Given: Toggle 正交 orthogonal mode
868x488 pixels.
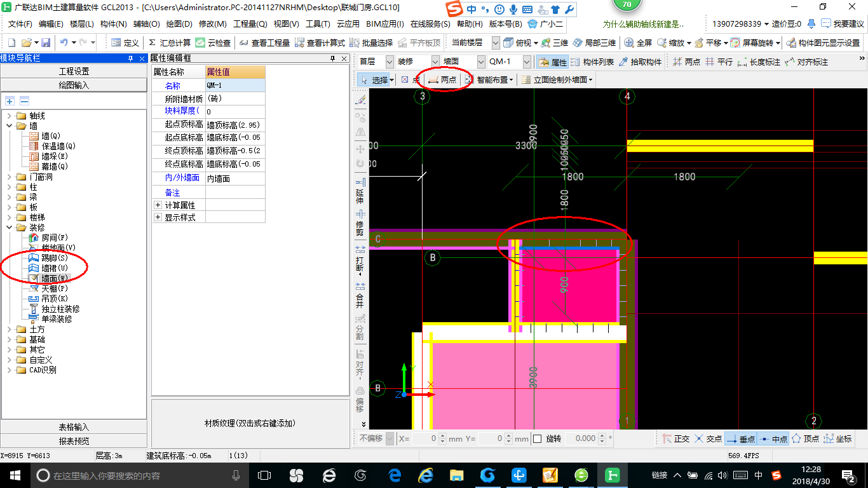Looking at the screenshot, I should (675, 438).
